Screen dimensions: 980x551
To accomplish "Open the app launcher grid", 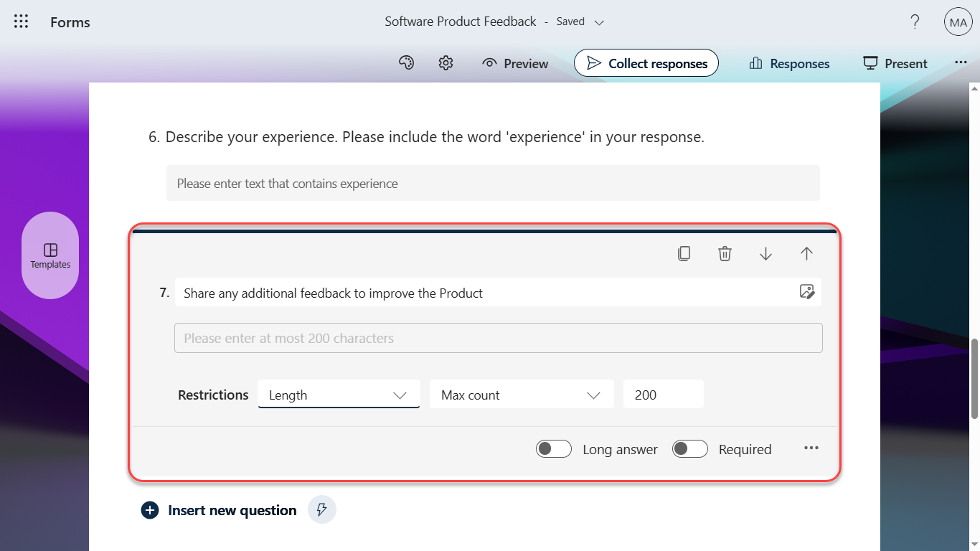I will click(x=22, y=22).
